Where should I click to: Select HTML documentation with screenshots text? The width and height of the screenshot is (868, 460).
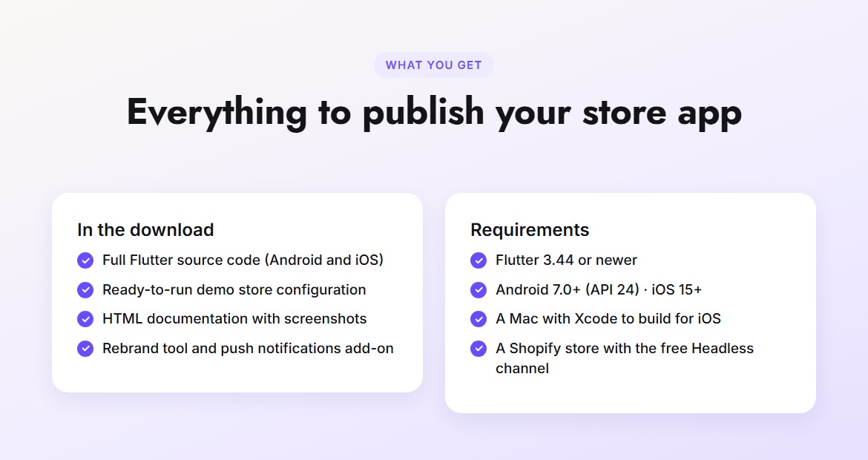coord(234,319)
